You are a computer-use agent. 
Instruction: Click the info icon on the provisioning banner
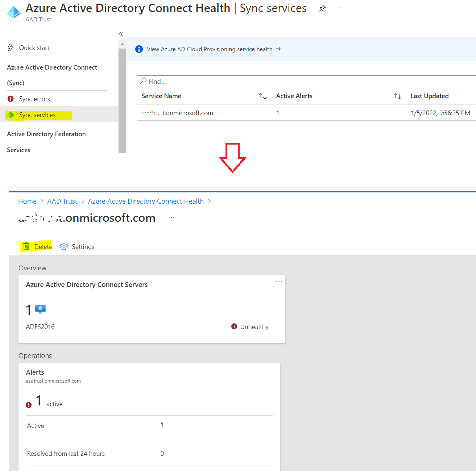139,49
